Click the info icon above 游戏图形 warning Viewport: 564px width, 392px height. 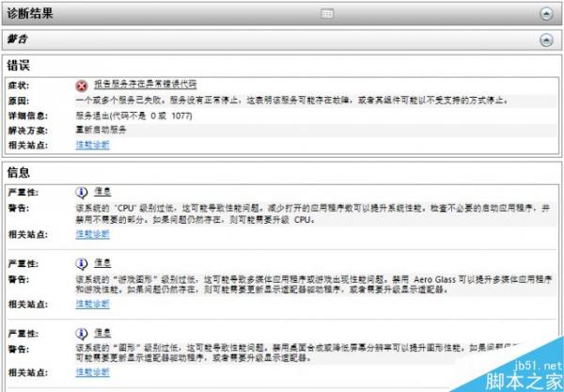tap(82, 264)
